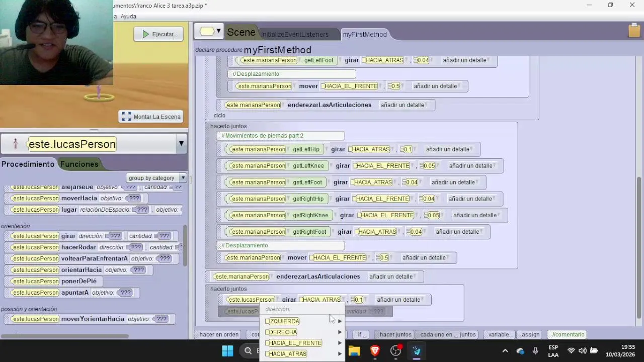Edit the Movimientos de piernas part 2 comment
644x362 pixels.
click(x=281, y=136)
